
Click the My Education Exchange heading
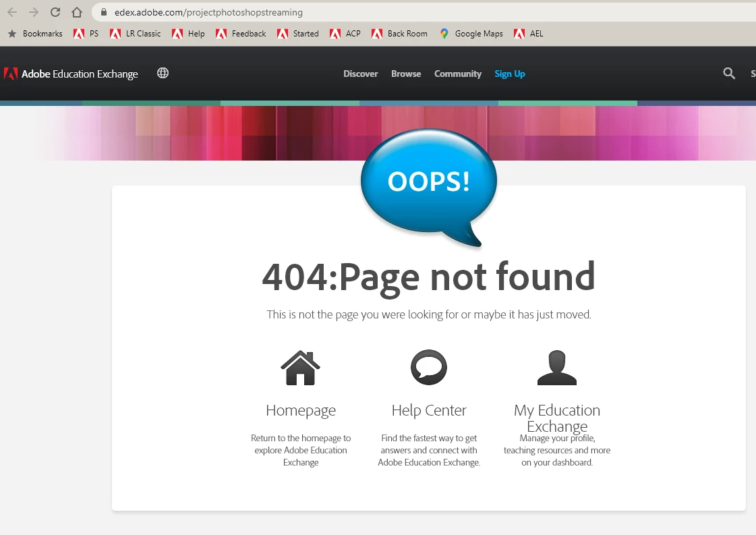pyautogui.click(x=557, y=418)
